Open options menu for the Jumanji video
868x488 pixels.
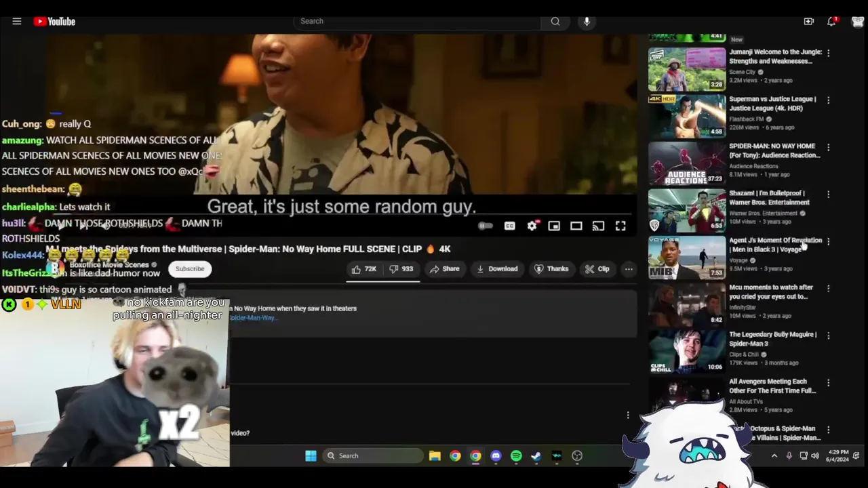coord(828,53)
